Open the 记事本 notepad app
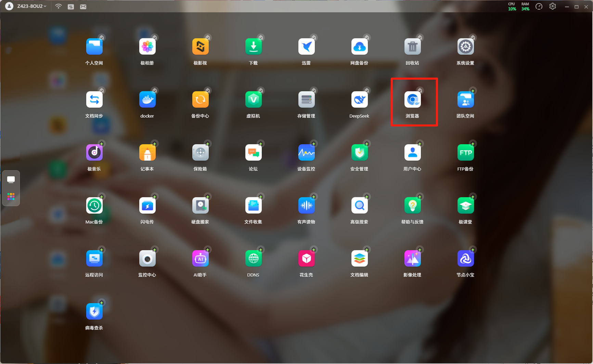This screenshot has height=364, width=593. pos(147,152)
